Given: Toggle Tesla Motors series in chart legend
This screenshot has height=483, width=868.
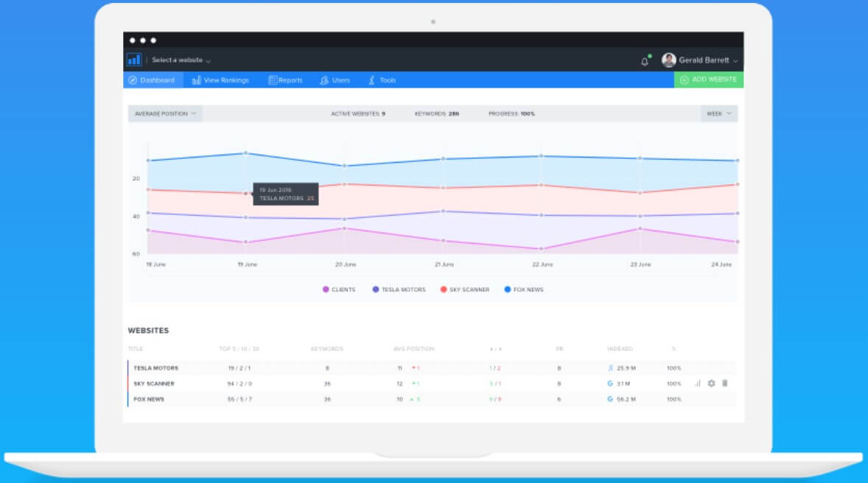Looking at the screenshot, I should pyautogui.click(x=399, y=289).
